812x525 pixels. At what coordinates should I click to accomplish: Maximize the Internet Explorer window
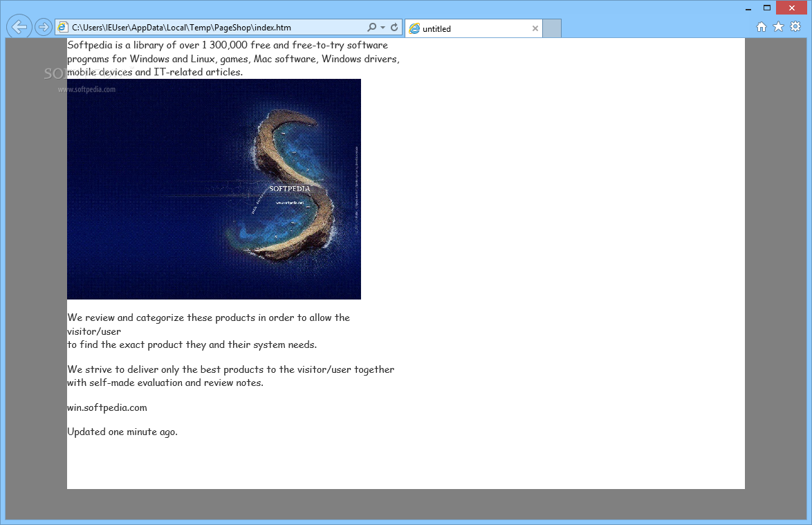[x=767, y=8]
